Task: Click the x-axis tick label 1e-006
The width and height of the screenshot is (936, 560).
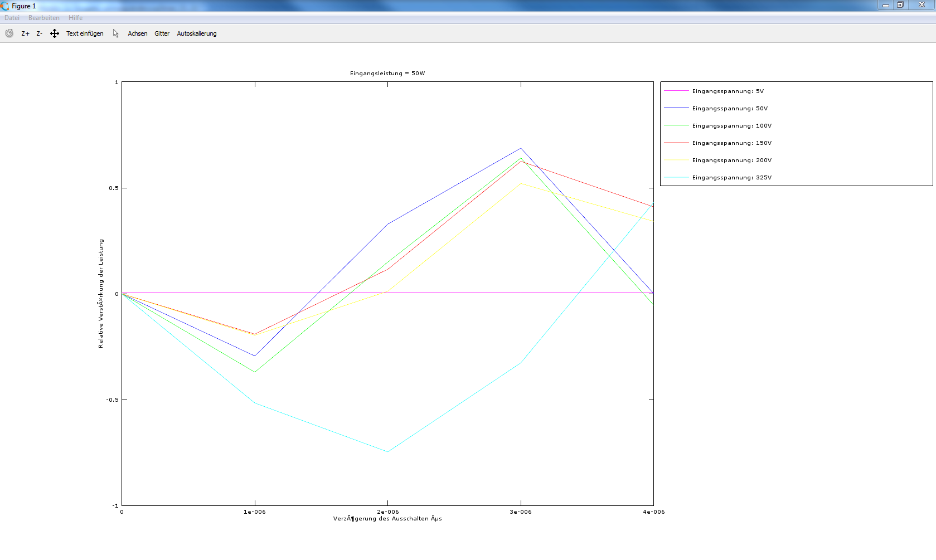Action: [x=255, y=512]
